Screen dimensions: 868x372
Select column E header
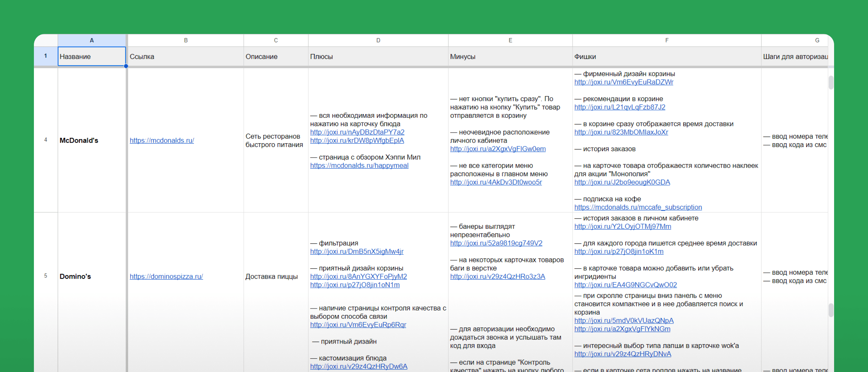pyautogui.click(x=510, y=40)
